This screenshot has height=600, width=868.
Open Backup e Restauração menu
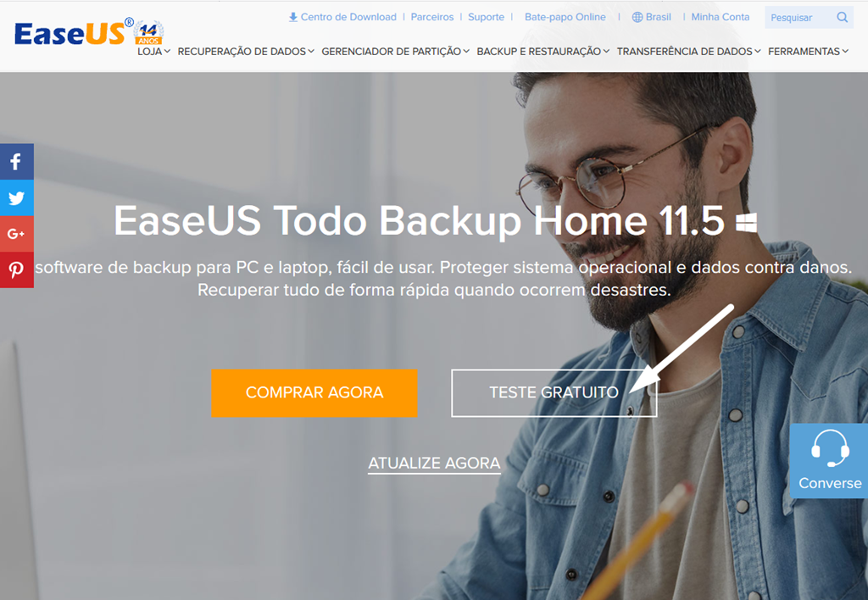coord(543,52)
